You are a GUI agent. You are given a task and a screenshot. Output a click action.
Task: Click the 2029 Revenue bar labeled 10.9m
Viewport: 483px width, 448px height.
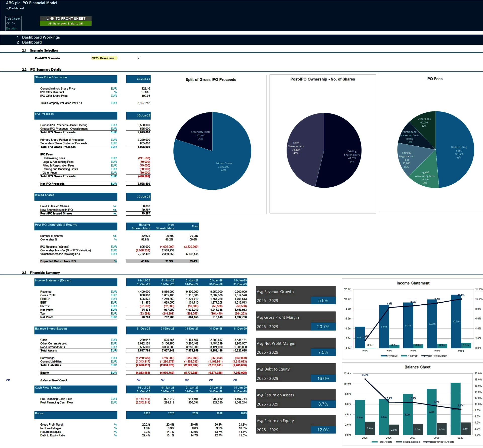tap(456, 321)
